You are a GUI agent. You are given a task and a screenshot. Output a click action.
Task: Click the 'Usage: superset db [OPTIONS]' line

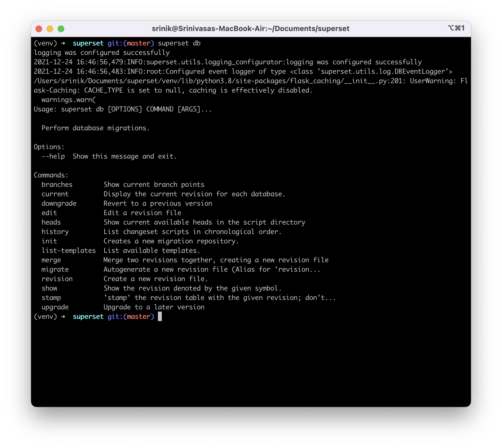[123, 109]
